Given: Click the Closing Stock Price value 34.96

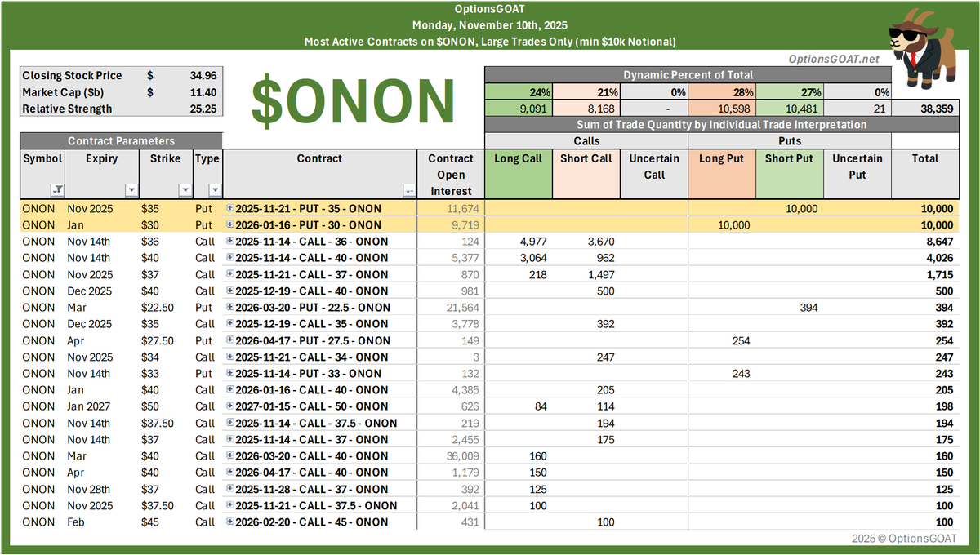Looking at the screenshot, I should pos(203,75).
